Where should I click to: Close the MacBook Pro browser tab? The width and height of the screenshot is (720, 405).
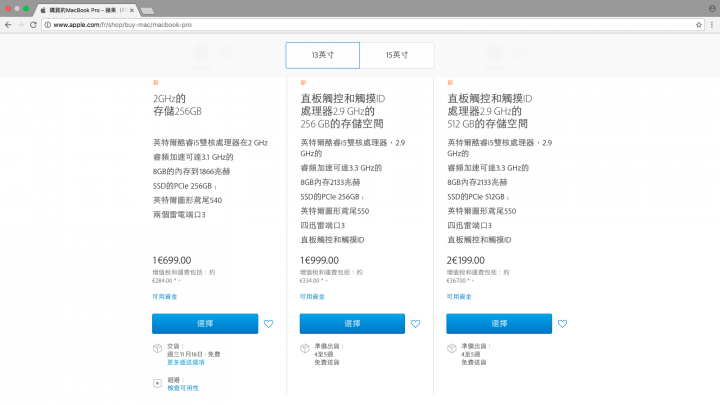point(132,10)
